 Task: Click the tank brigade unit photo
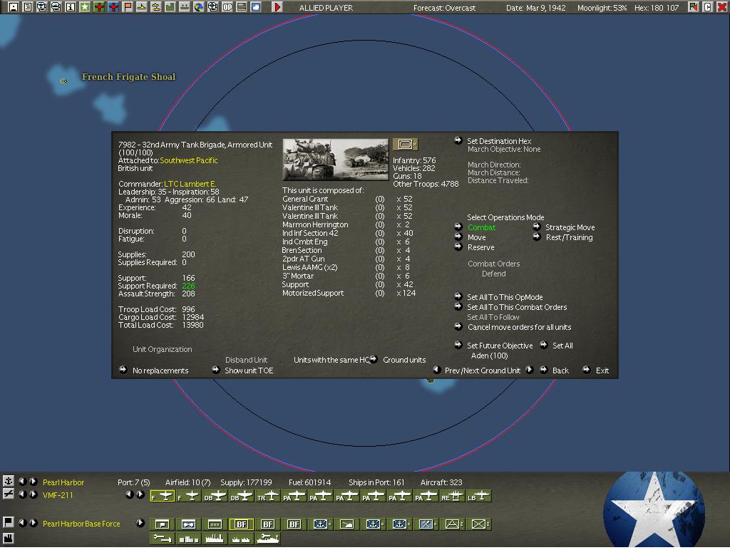tap(335, 160)
